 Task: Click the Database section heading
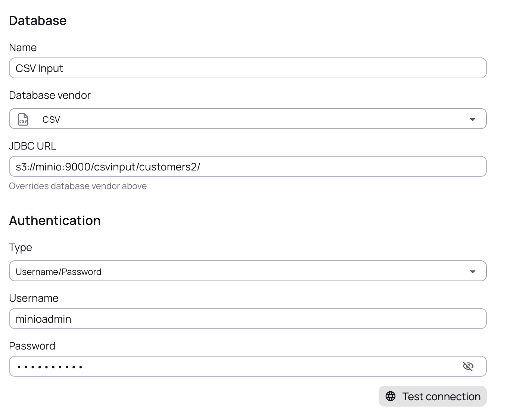tap(38, 21)
